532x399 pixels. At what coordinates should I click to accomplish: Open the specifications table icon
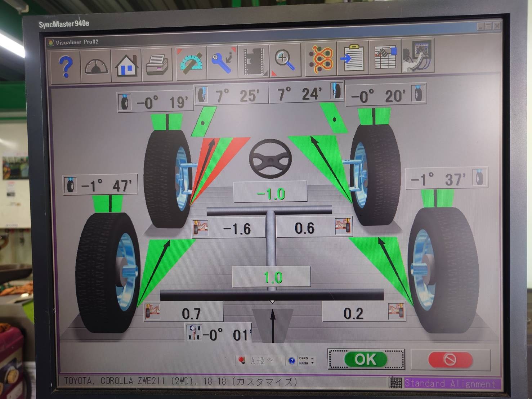pos(385,58)
